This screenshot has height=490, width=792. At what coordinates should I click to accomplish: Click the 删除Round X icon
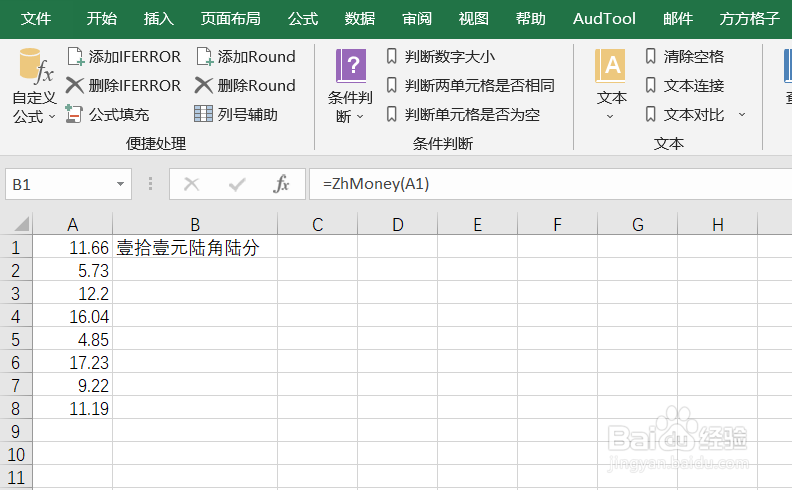coord(204,85)
